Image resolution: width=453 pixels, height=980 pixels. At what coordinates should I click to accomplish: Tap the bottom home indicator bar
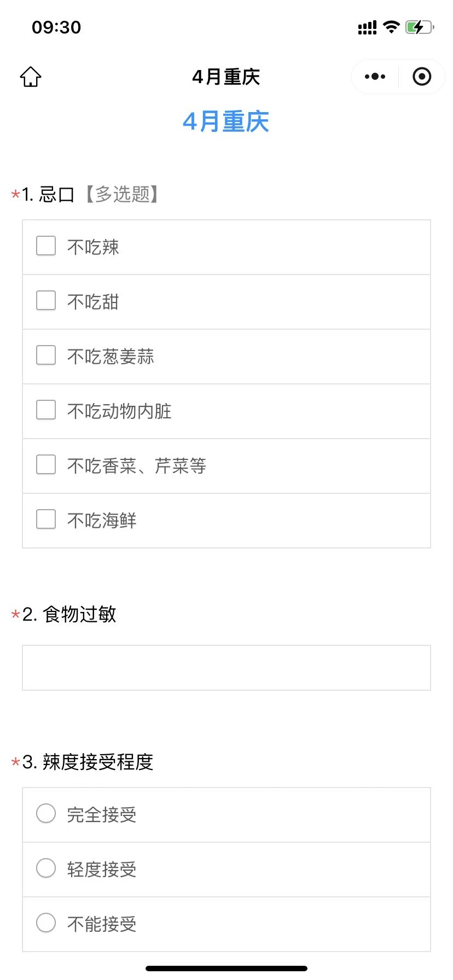point(226,969)
